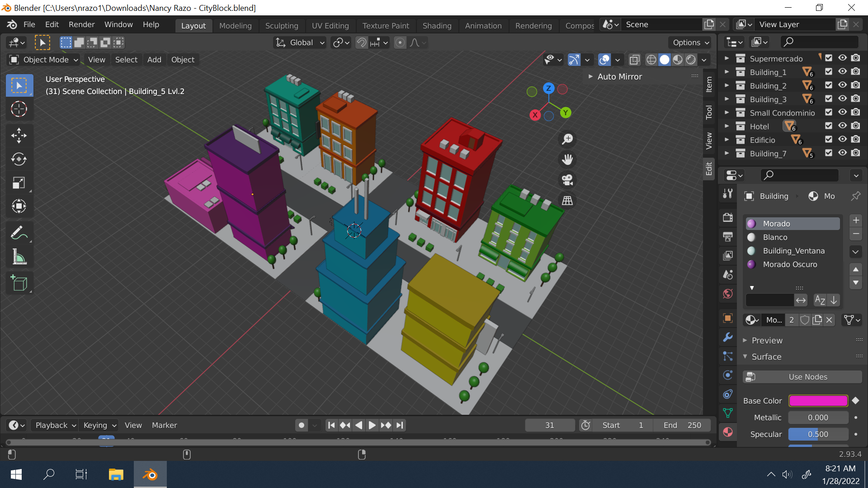
Task: Select the Annotate tool
Action: click(19, 233)
